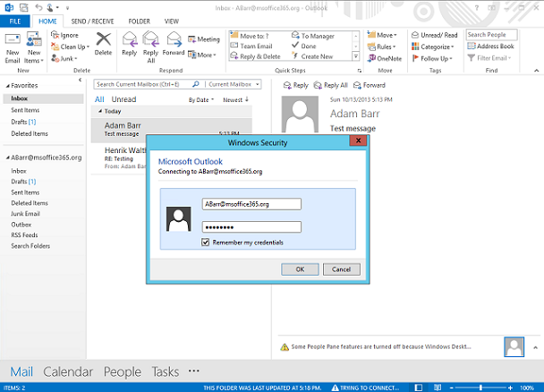
Task: Click the Undo icon in title bar
Action: coord(38,7)
